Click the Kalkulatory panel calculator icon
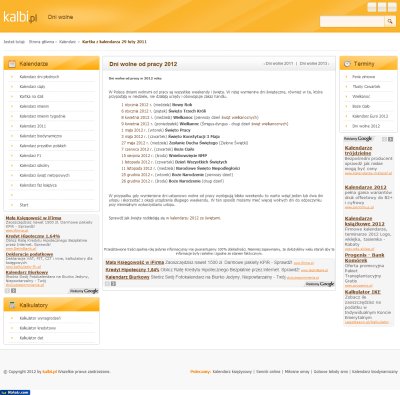400x395 pixels. pos(12,305)
